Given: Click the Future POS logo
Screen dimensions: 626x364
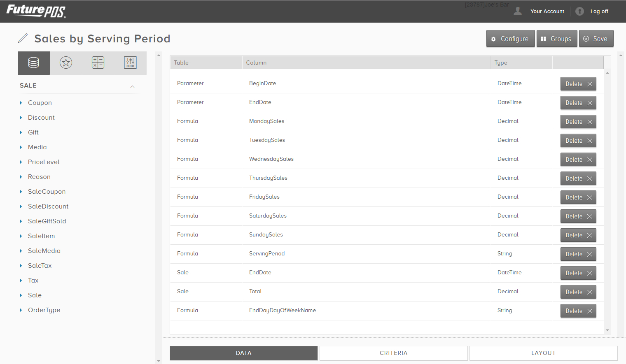Looking at the screenshot, I should point(36,11).
